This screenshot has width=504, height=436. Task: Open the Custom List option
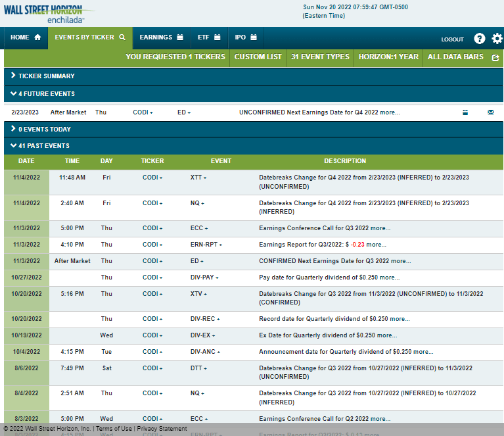[258, 57]
